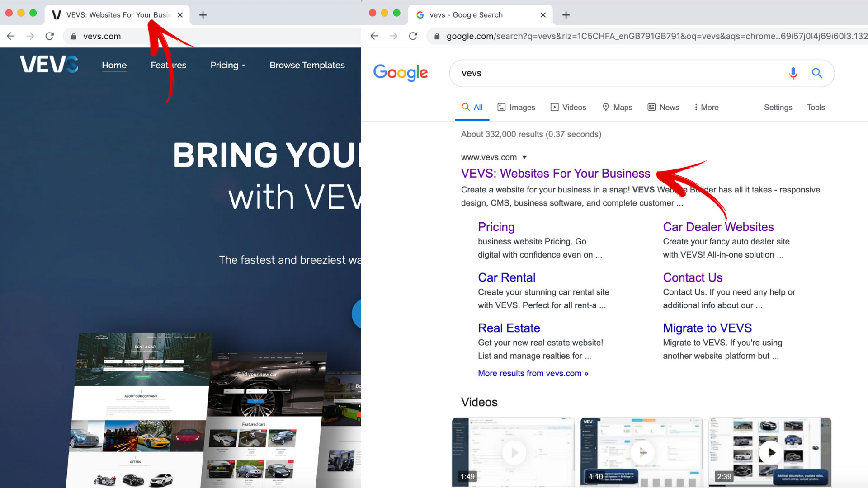The image size is (868, 488).
Task: Click padlock icon beside google.com address
Action: pyautogui.click(x=437, y=36)
